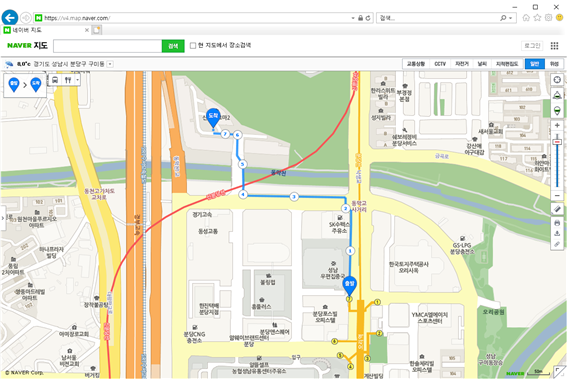Toggle the 지적편집도 cadastral layer

tap(507, 64)
